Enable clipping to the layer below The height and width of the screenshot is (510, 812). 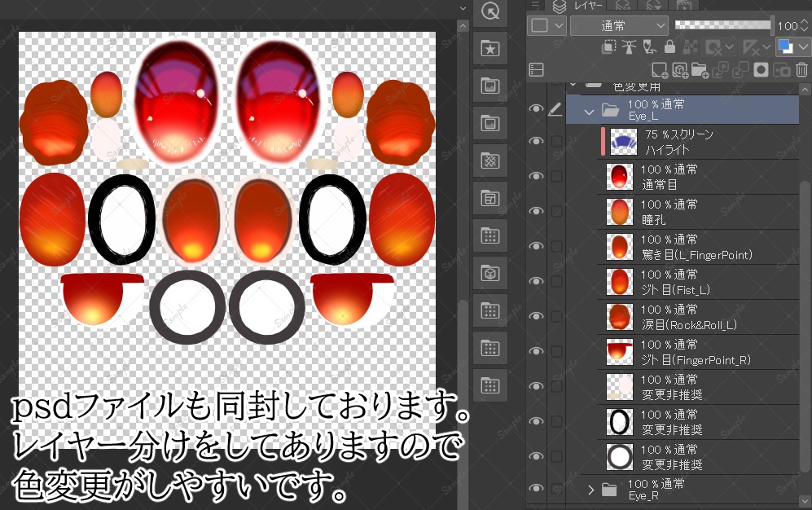pos(608,46)
